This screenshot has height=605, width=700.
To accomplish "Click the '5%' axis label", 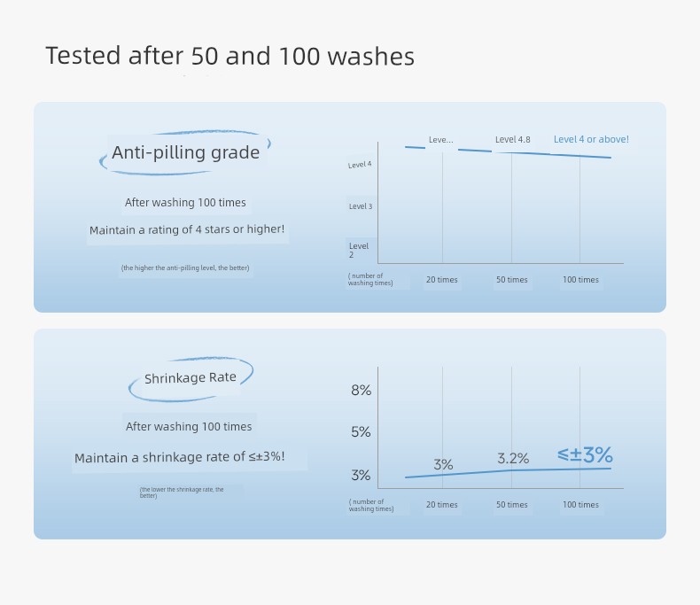I will click(361, 432).
